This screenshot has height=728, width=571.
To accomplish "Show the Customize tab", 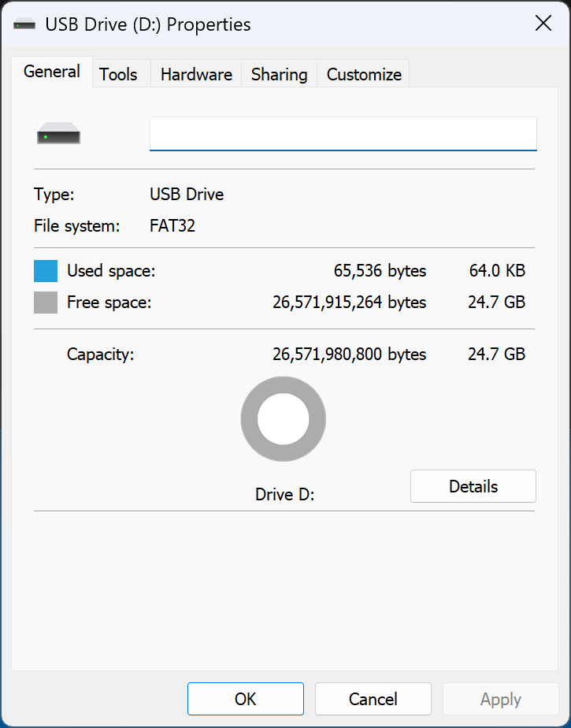I will [364, 75].
